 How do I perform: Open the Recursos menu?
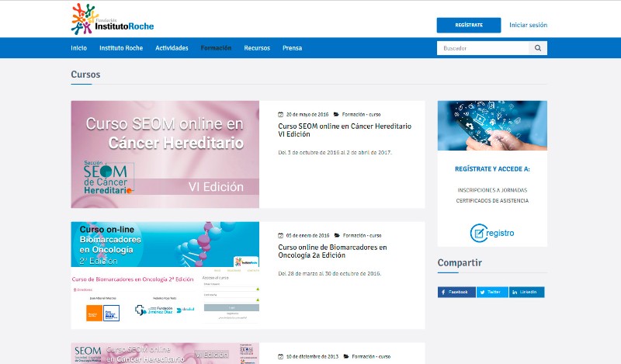point(257,48)
